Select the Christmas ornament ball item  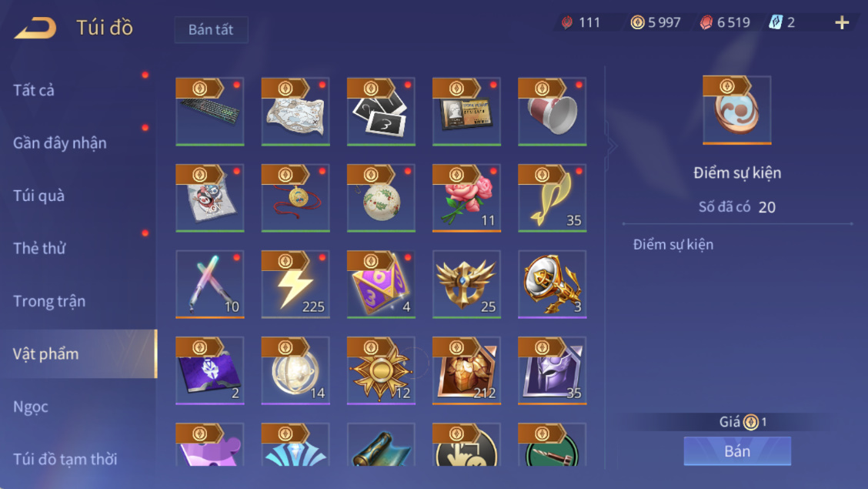click(x=381, y=198)
